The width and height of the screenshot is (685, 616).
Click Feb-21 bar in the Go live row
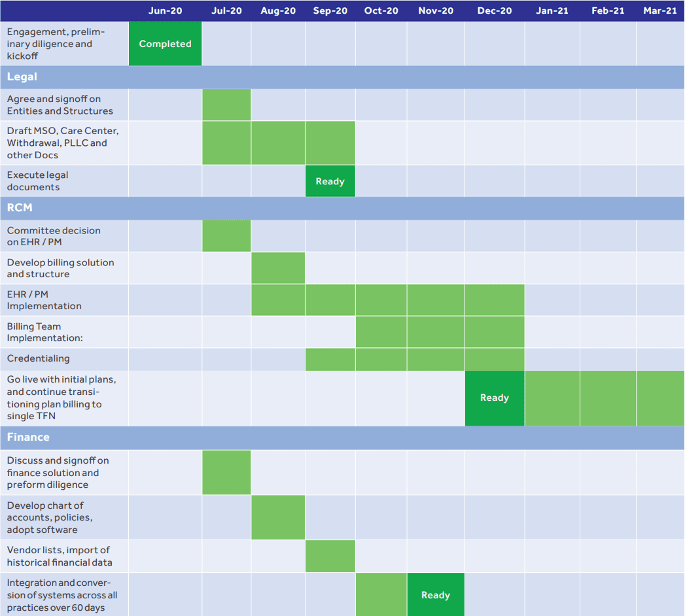click(608, 398)
